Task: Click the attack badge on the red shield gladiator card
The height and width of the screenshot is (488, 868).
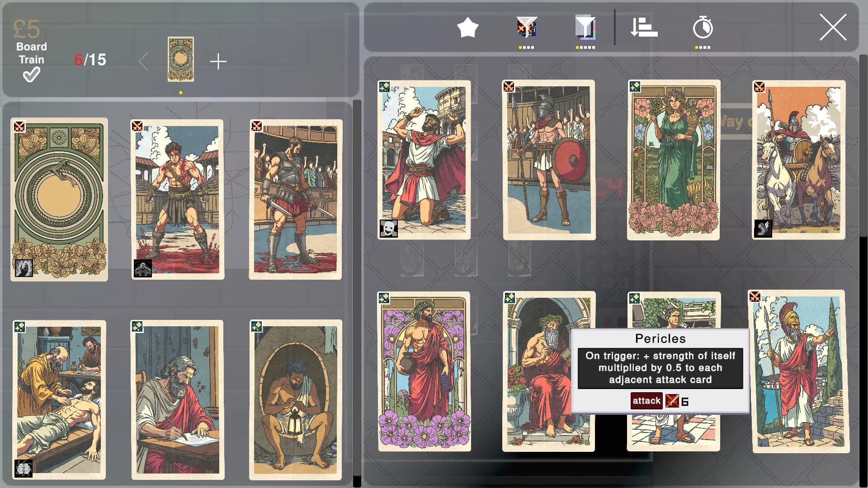Action: [509, 87]
